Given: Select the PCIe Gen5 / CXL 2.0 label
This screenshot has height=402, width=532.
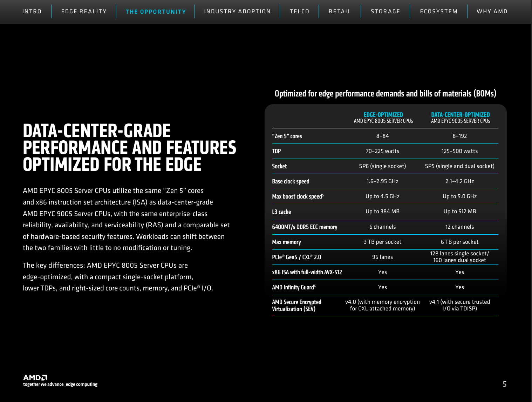Looking at the screenshot, I should pyautogui.click(x=296, y=257).
